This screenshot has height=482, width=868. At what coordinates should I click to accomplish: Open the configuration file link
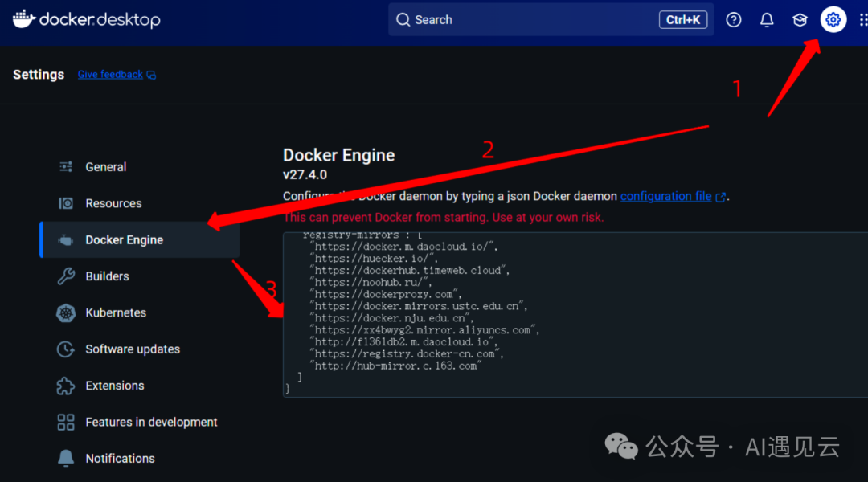pos(666,197)
